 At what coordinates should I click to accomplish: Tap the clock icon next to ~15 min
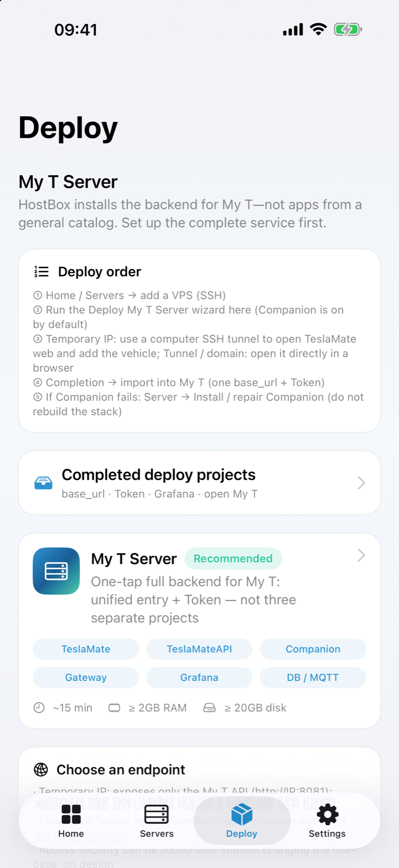(39, 707)
